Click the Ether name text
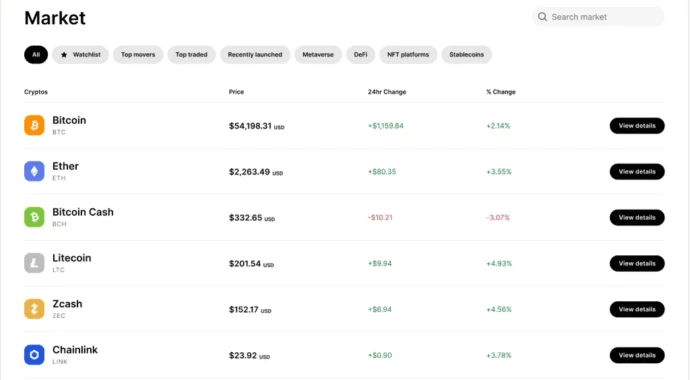 (x=66, y=166)
